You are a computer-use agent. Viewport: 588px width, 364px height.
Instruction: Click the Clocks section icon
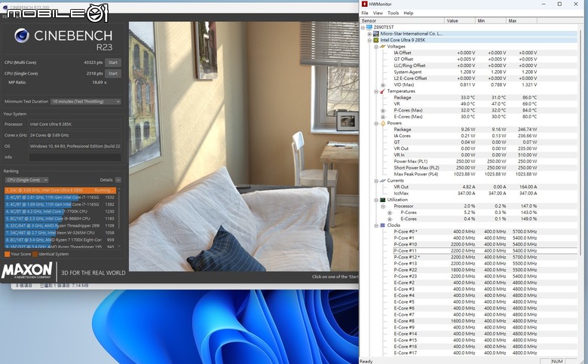pos(382,225)
